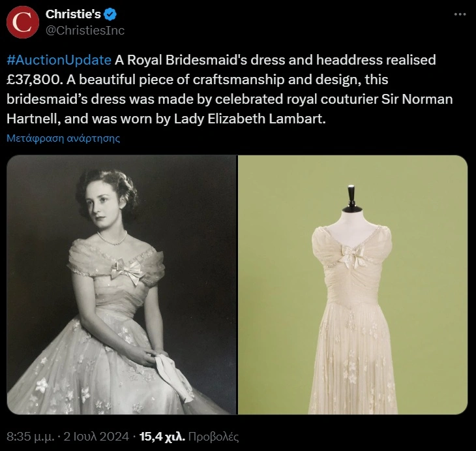Click Lady Elizabeth Lambart in the post text
Viewport: 476px width, 451px height.
[x=250, y=119]
